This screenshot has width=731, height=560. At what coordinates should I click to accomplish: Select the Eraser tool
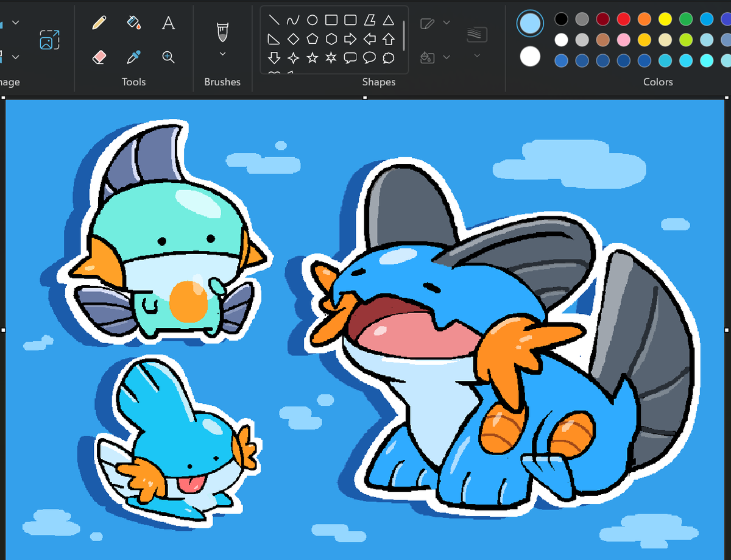pos(99,57)
